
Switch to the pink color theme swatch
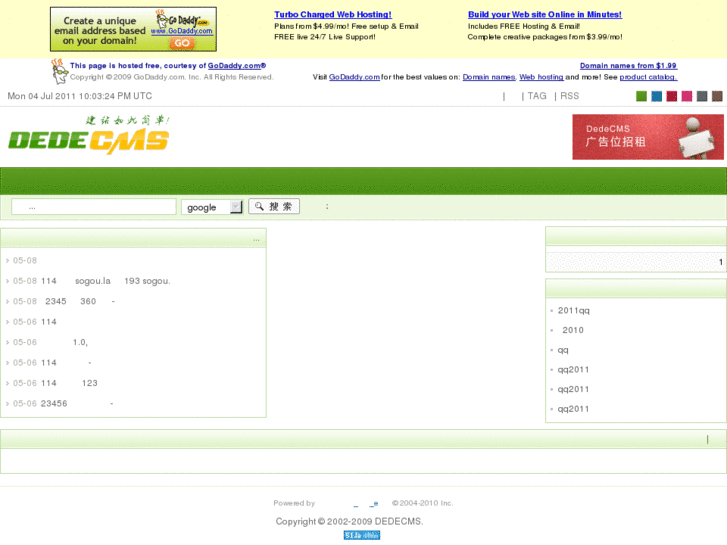coord(687,96)
